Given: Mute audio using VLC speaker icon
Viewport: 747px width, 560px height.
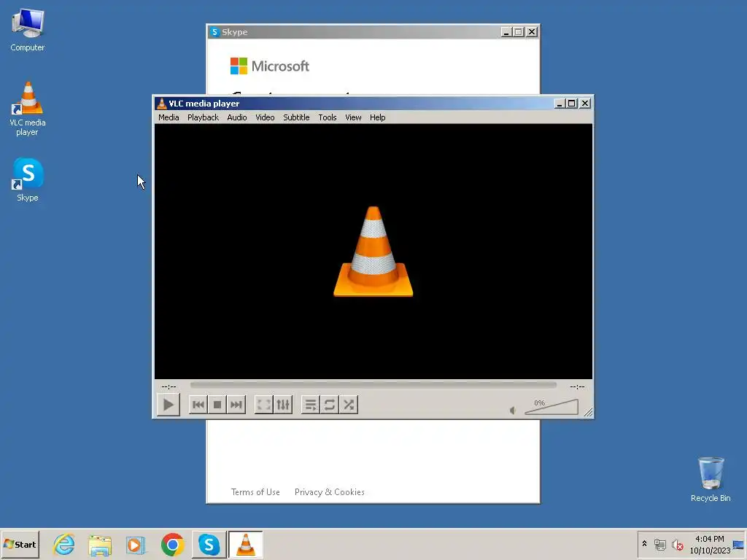Looking at the screenshot, I should [513, 410].
